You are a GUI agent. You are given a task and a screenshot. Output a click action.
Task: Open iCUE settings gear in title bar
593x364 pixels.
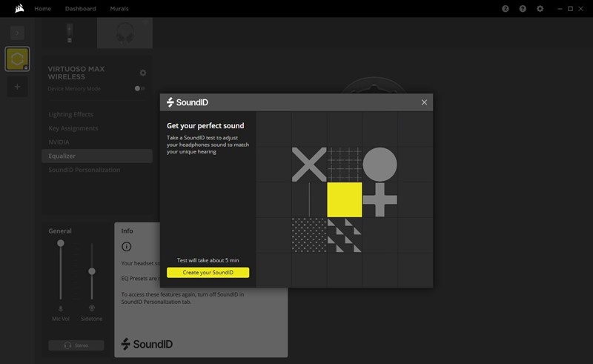tap(540, 9)
